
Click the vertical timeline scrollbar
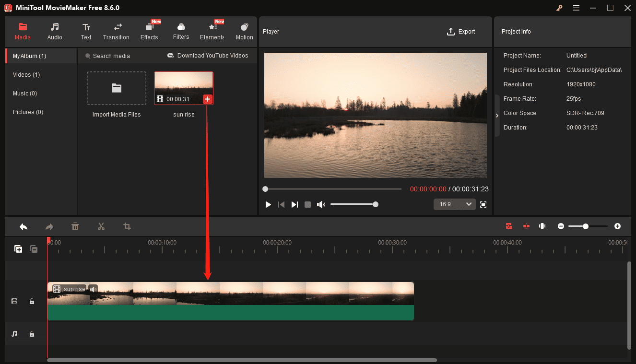coord(629,305)
